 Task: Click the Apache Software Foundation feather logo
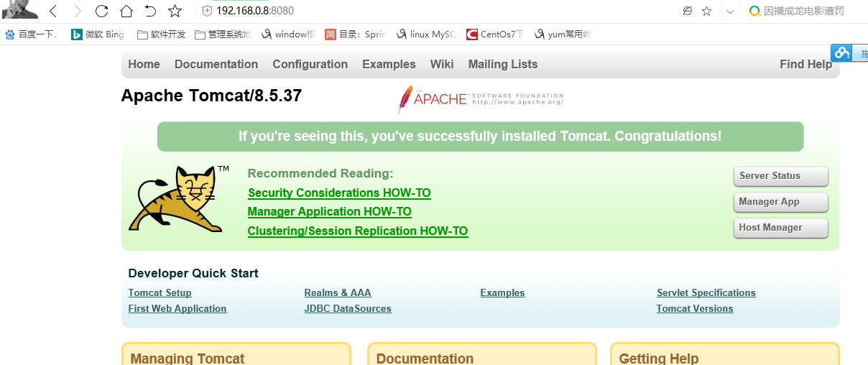click(x=405, y=99)
